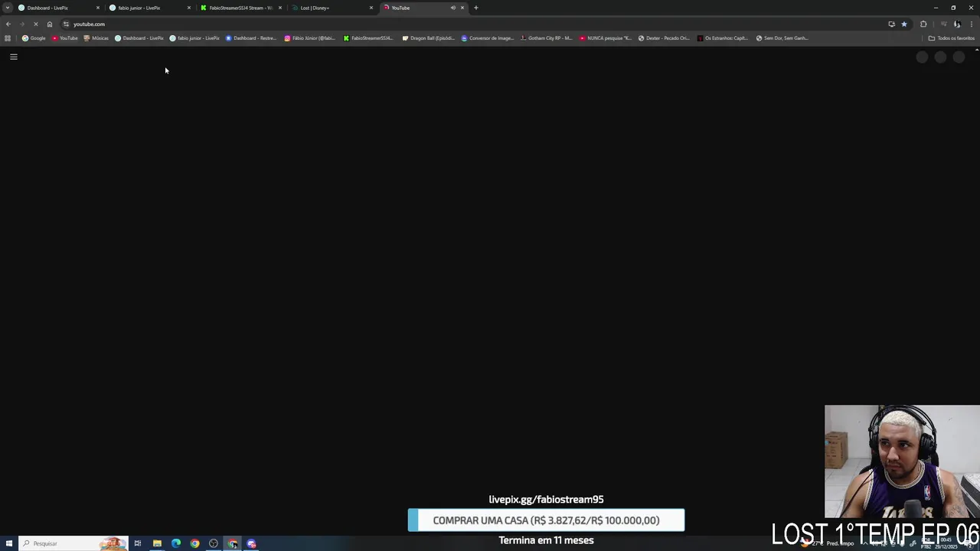This screenshot has height=551, width=980.
Task: Open the Dexter - Pecado Ori bookmark
Action: coord(665,38)
